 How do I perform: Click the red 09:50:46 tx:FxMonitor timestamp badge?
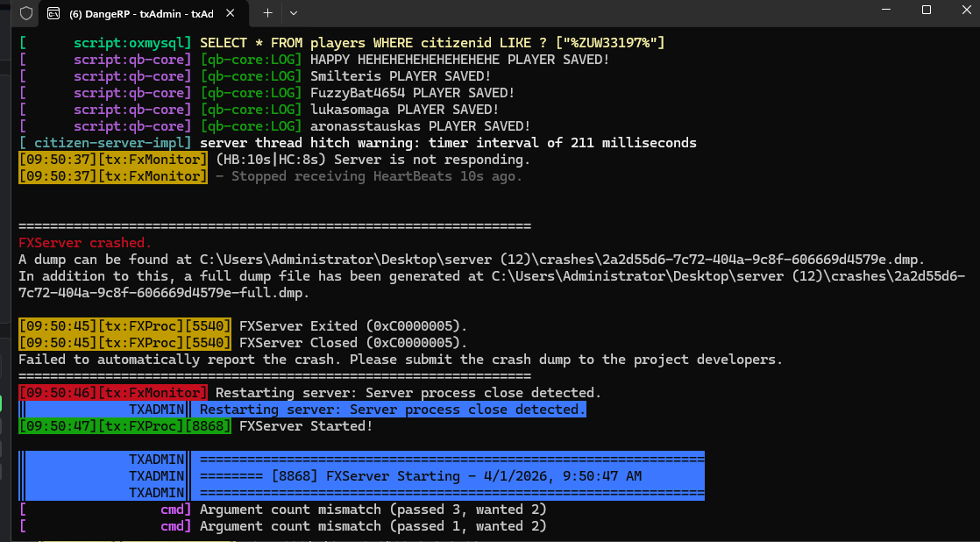pos(112,393)
